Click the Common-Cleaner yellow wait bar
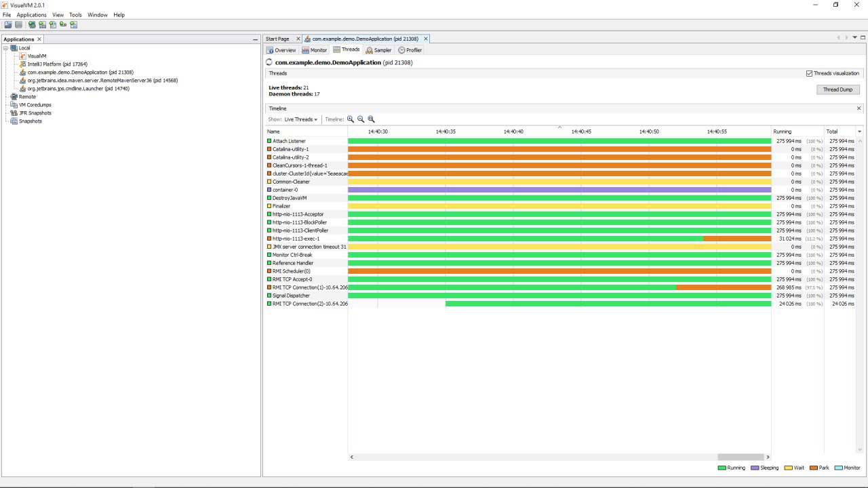This screenshot has height=488, width=868. pos(559,182)
